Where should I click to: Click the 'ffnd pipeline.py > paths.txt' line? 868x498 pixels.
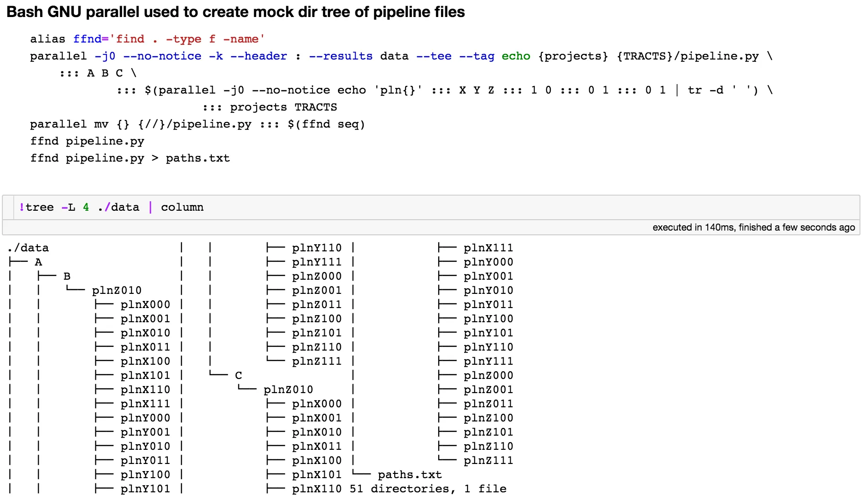(130, 158)
